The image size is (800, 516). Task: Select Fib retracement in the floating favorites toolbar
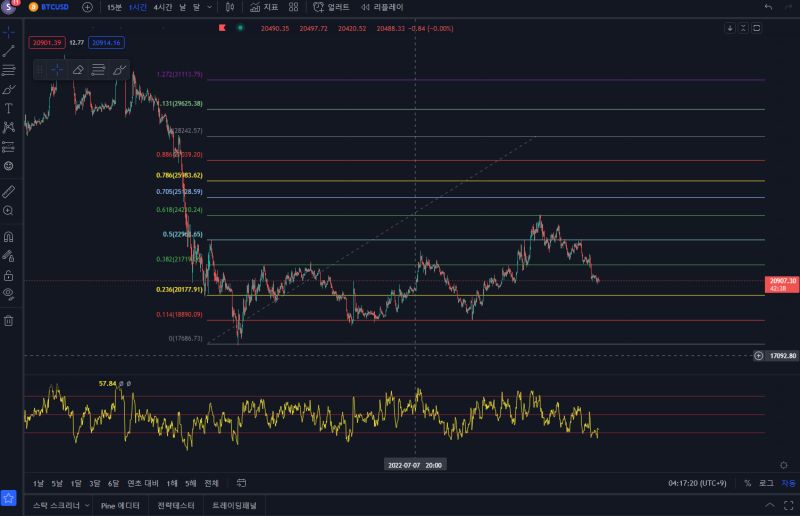tap(98, 69)
